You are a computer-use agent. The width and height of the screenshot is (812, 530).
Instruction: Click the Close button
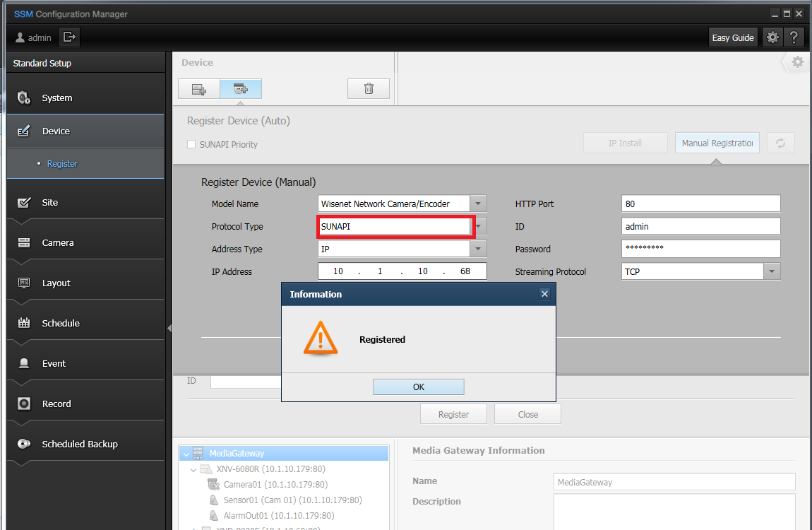527,415
